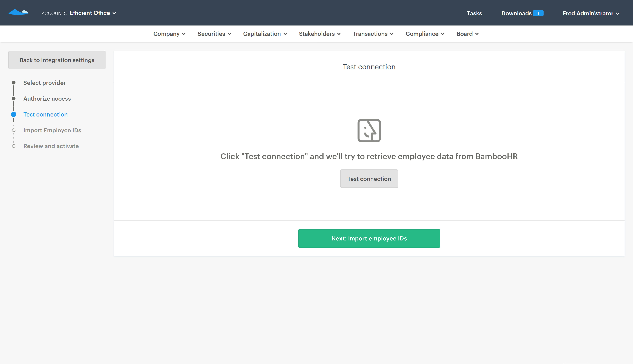The image size is (633, 364).
Task: Click the gray Test connection button
Action: (x=369, y=179)
